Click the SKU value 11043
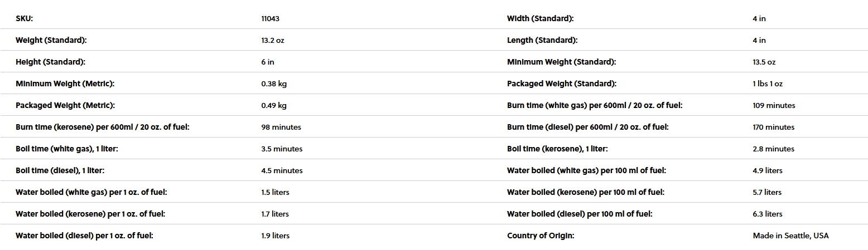868x250 pixels. coord(270,18)
